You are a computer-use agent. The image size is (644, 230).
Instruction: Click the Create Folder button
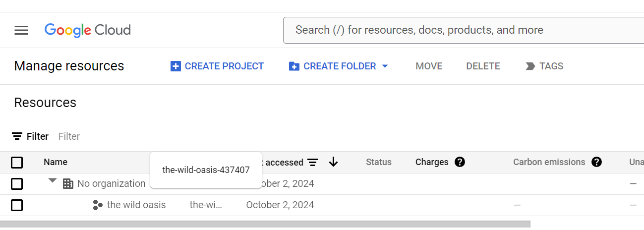click(333, 66)
